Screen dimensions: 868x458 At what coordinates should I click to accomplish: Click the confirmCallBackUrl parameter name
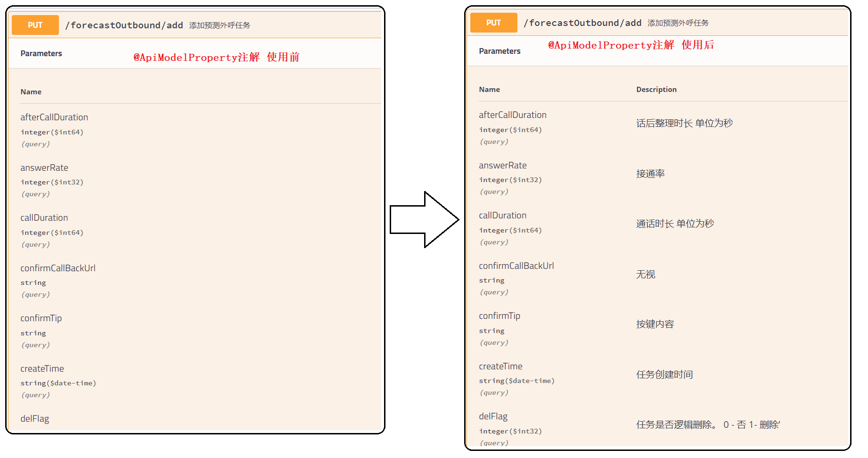pyautogui.click(x=57, y=268)
